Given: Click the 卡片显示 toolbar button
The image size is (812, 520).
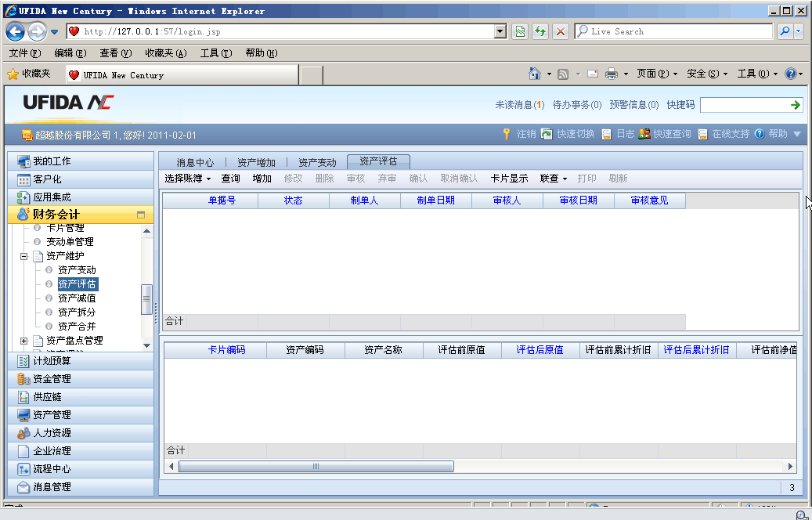Looking at the screenshot, I should [509, 179].
